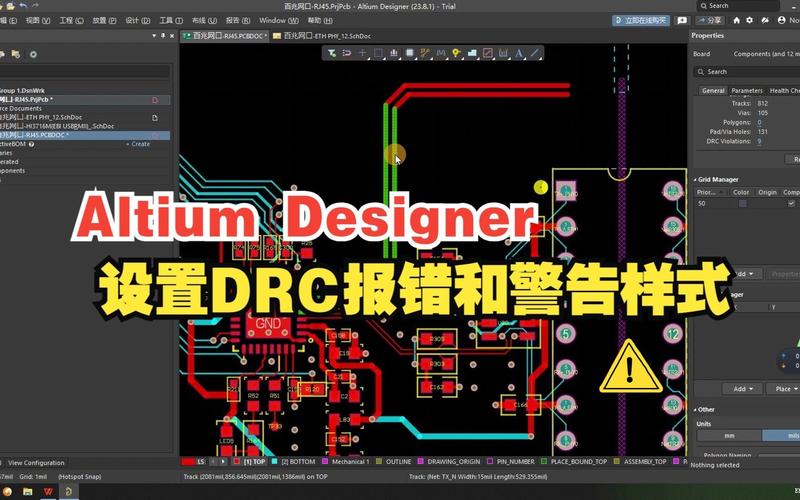This screenshot has width=800, height=500.
Task: Toggle the Snap magnet tool
Action: (x=347, y=53)
